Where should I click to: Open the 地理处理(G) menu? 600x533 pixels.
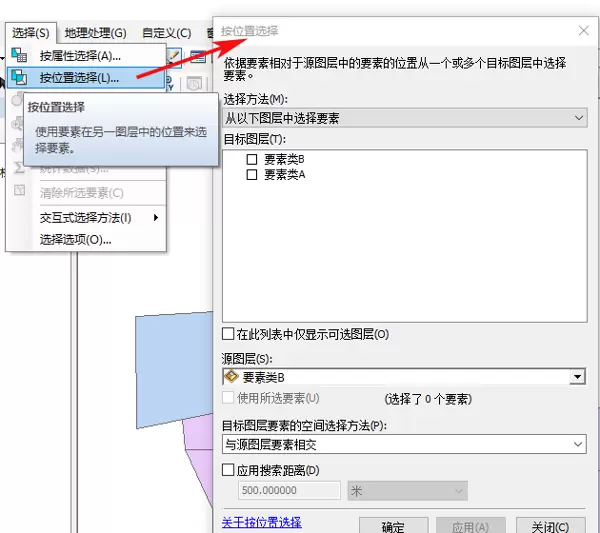(95, 33)
